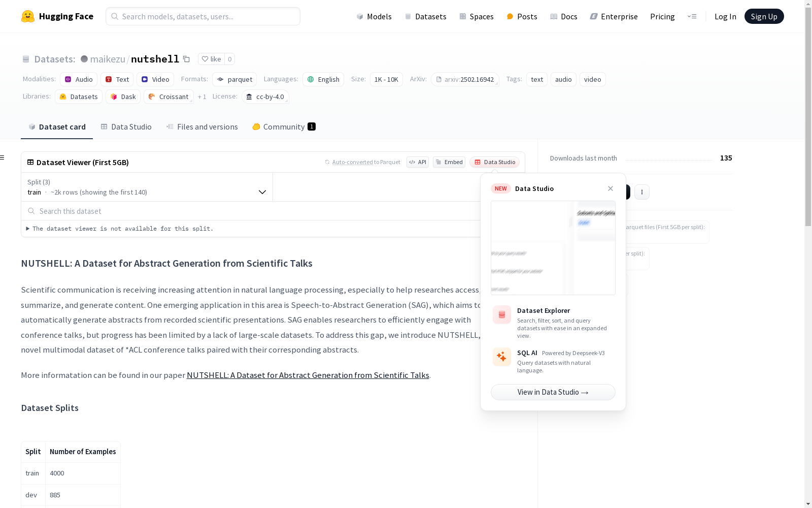The width and height of the screenshot is (812, 508).
Task: Click the Sign Up button
Action: (x=764, y=16)
